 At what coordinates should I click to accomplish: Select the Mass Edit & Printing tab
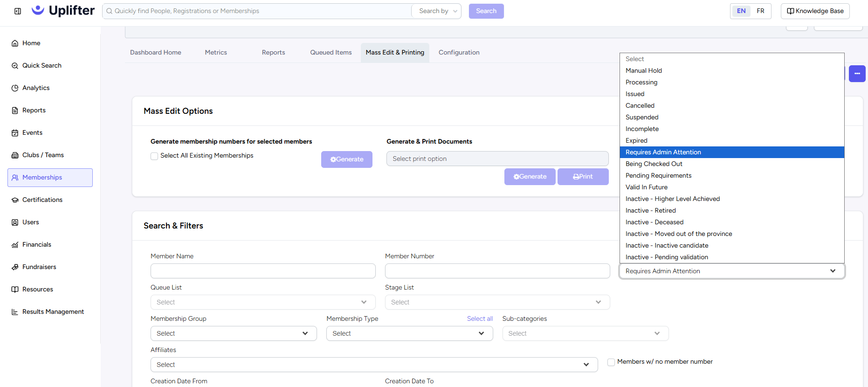click(395, 53)
